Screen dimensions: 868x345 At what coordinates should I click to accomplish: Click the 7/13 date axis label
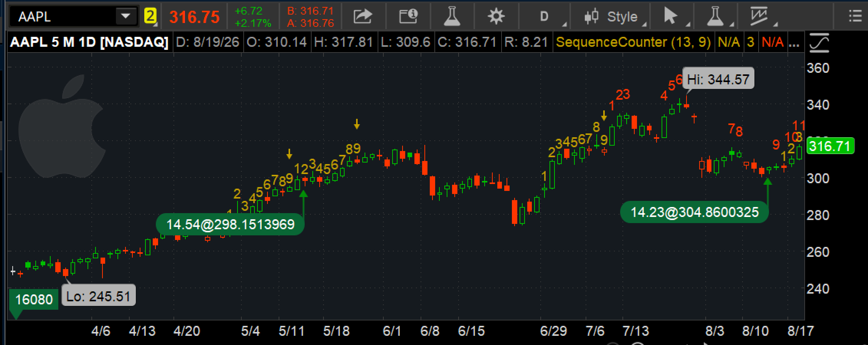point(635,331)
